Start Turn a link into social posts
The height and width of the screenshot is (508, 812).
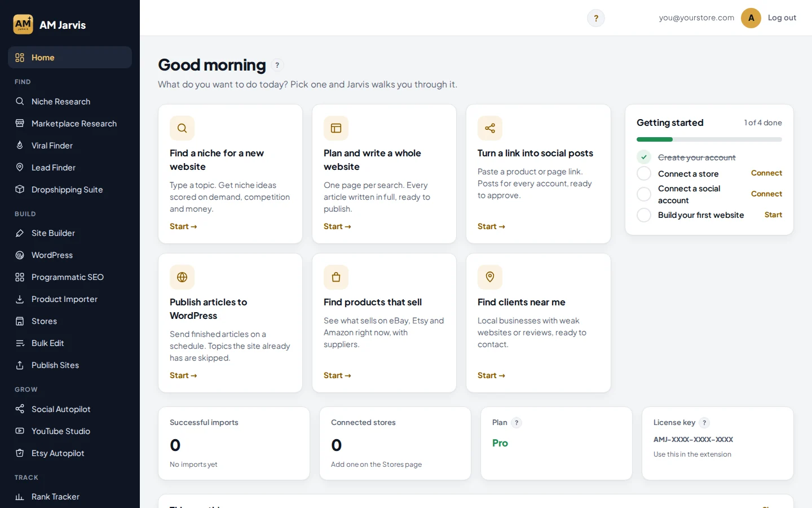[x=491, y=226]
